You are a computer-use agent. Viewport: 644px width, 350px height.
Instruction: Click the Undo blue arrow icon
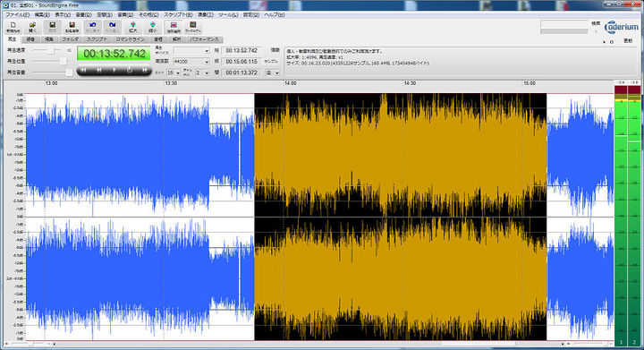point(93,27)
